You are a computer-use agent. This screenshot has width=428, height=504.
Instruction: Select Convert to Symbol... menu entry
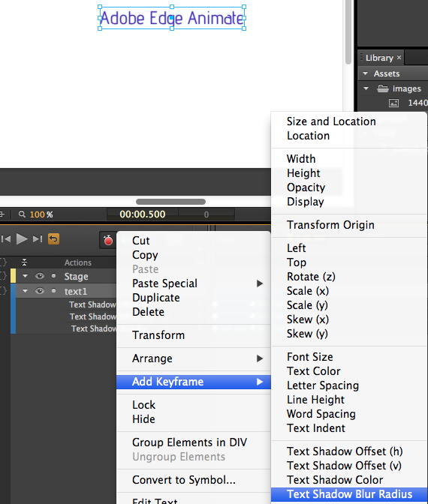pos(184,480)
